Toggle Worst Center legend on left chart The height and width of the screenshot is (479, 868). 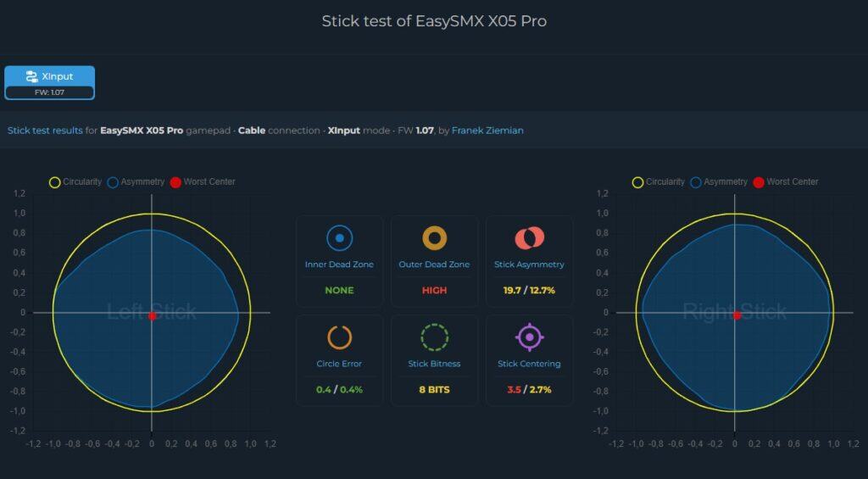[x=202, y=182]
